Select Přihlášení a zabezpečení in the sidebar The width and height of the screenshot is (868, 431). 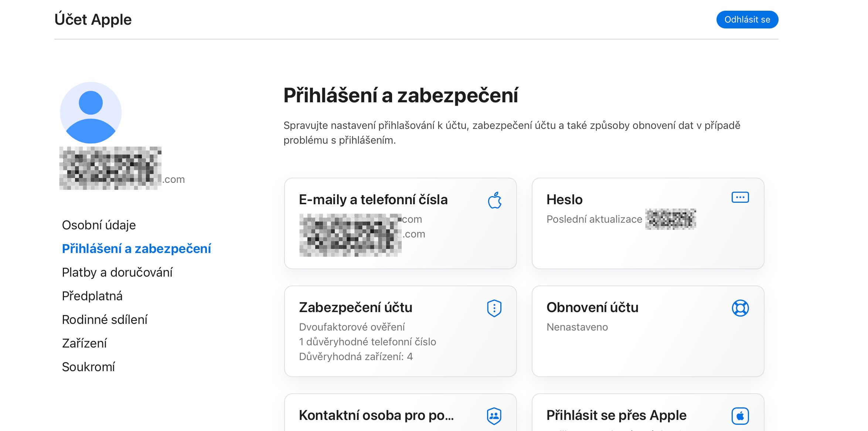136,249
